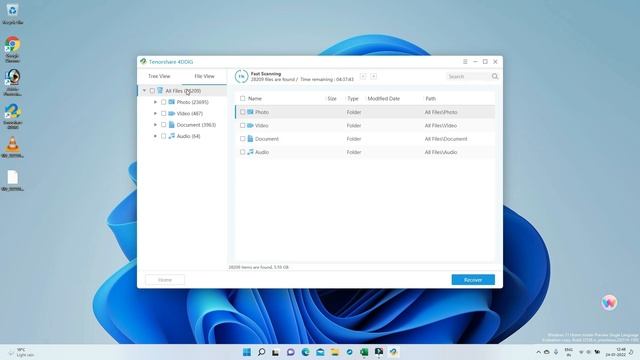The image size is (640, 360).
Task: Open Google Chrome desktop shortcut
Action: coord(13,49)
